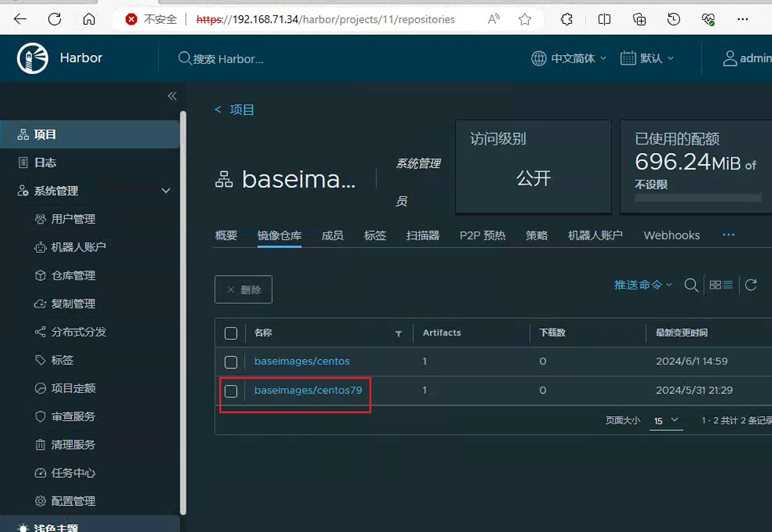
Task: Bookmark this page with the star icon
Action: (524, 20)
